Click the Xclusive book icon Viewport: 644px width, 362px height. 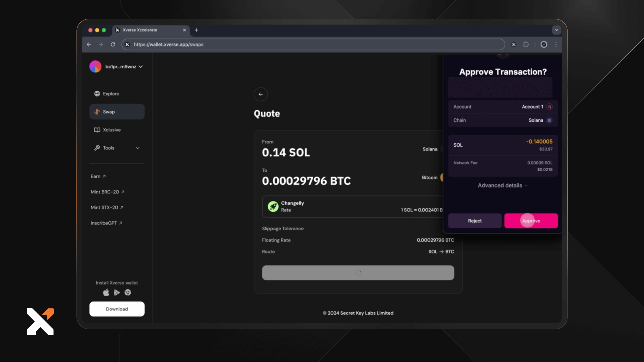97,130
